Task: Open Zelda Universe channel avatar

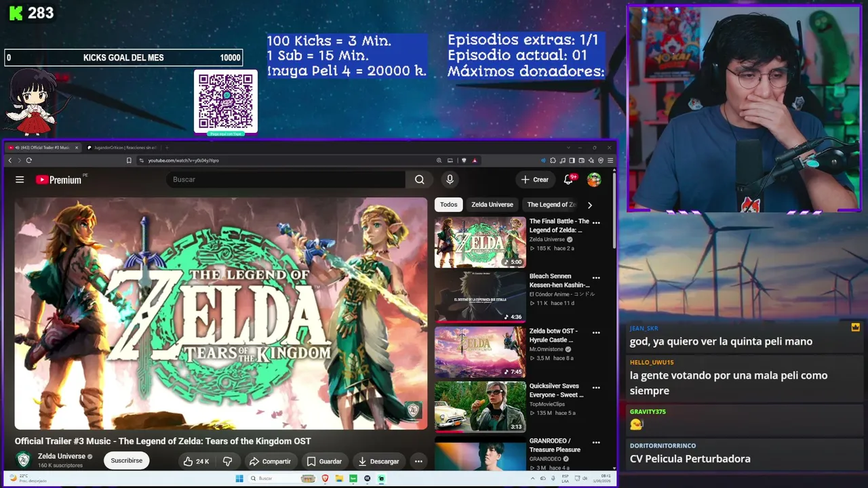Action: (x=23, y=460)
